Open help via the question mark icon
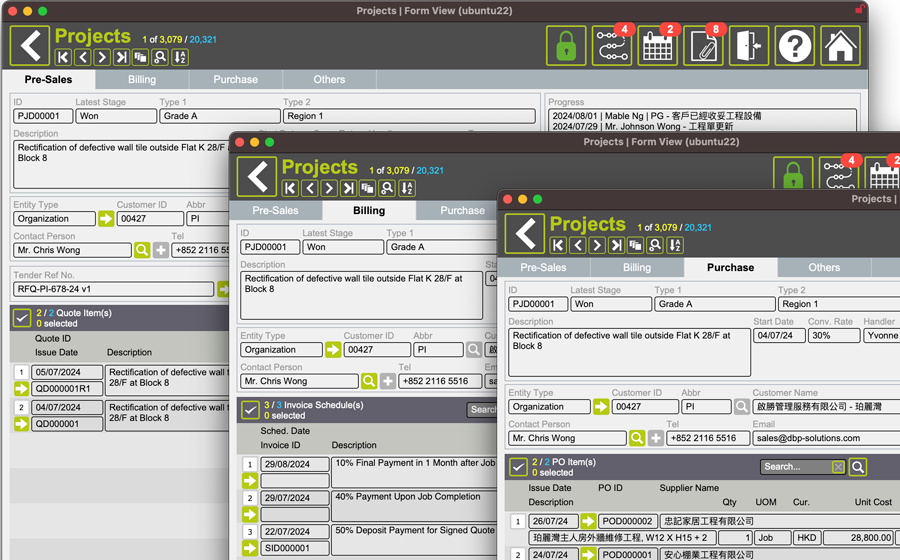This screenshot has height=560, width=900. [794, 45]
